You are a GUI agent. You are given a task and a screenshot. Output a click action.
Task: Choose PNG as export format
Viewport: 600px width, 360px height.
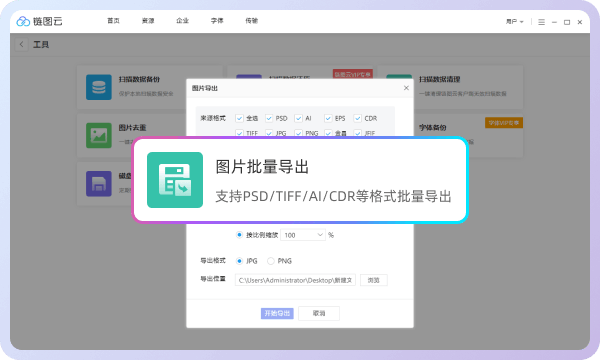point(271,261)
